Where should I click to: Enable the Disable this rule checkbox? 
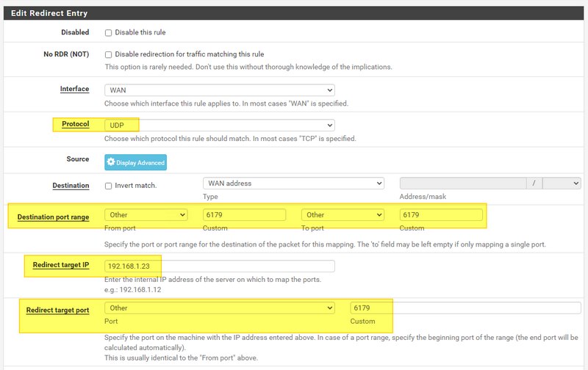pos(109,33)
